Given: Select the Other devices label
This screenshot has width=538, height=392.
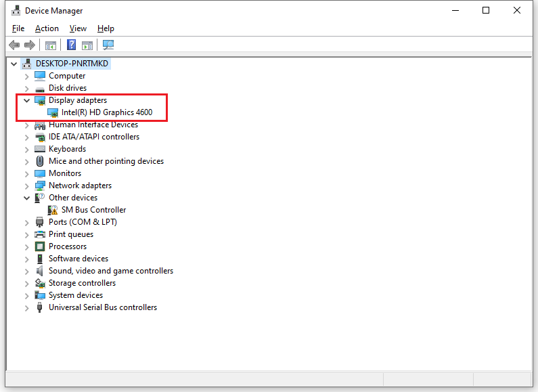Looking at the screenshot, I should [x=73, y=198].
